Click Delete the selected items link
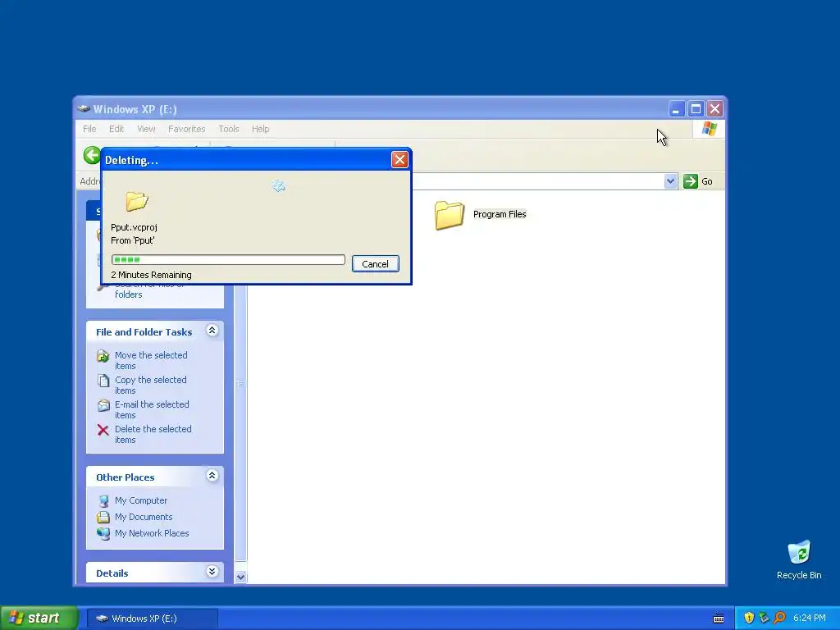This screenshot has height=630, width=840. [153, 435]
